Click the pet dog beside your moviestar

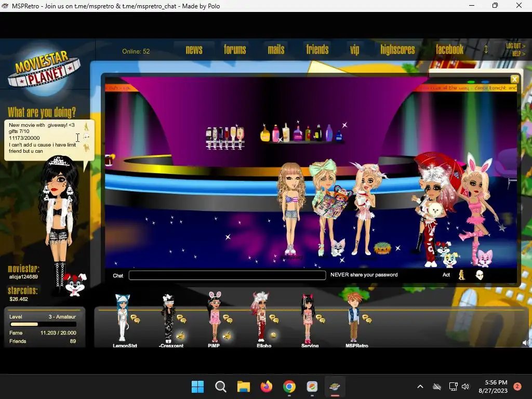click(75, 284)
